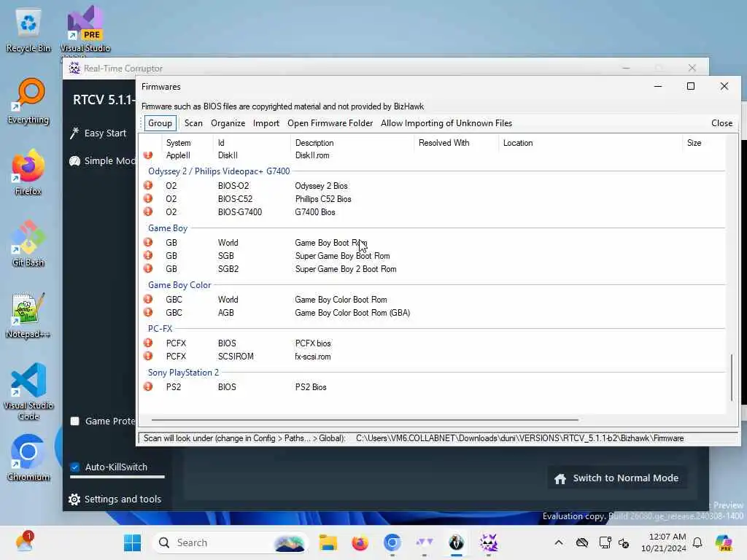Select Super Game Boy Boot Rom entry
The width and height of the screenshot is (747, 560).
[x=342, y=256]
